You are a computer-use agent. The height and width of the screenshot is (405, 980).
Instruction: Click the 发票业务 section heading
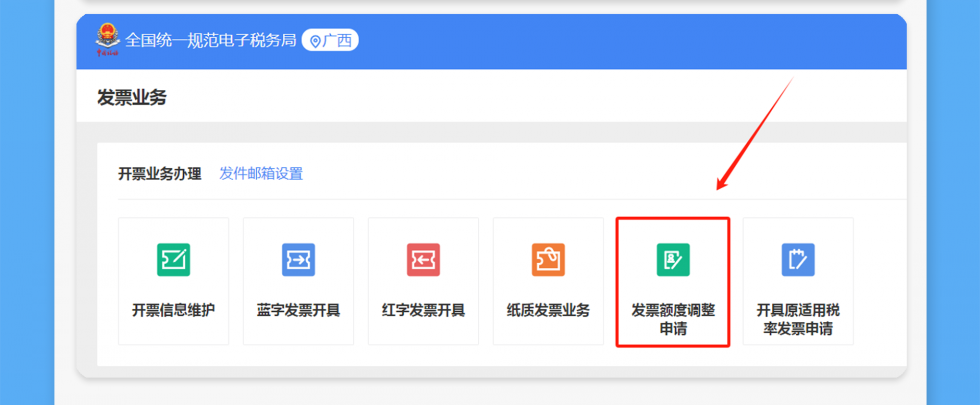coord(132,97)
